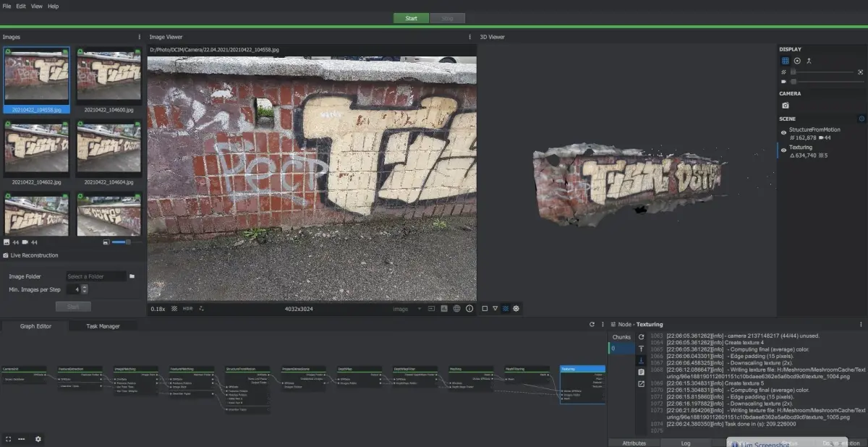Open the graph editor settings gear
Viewport: 868px width, 447px height.
38,439
